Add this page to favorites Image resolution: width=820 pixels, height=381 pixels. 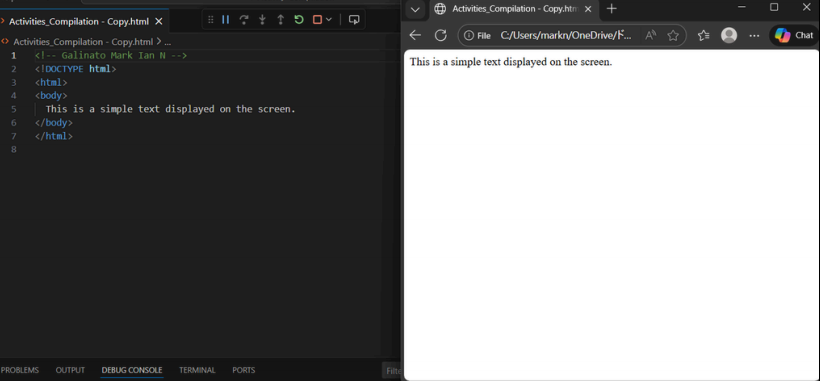pyautogui.click(x=673, y=36)
